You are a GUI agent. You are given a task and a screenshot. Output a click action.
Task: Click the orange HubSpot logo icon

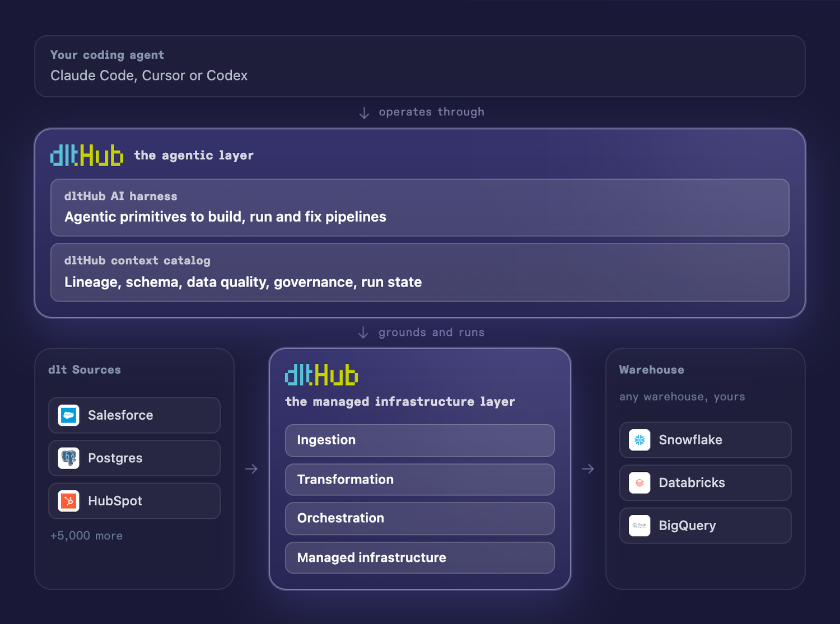pyautogui.click(x=69, y=501)
